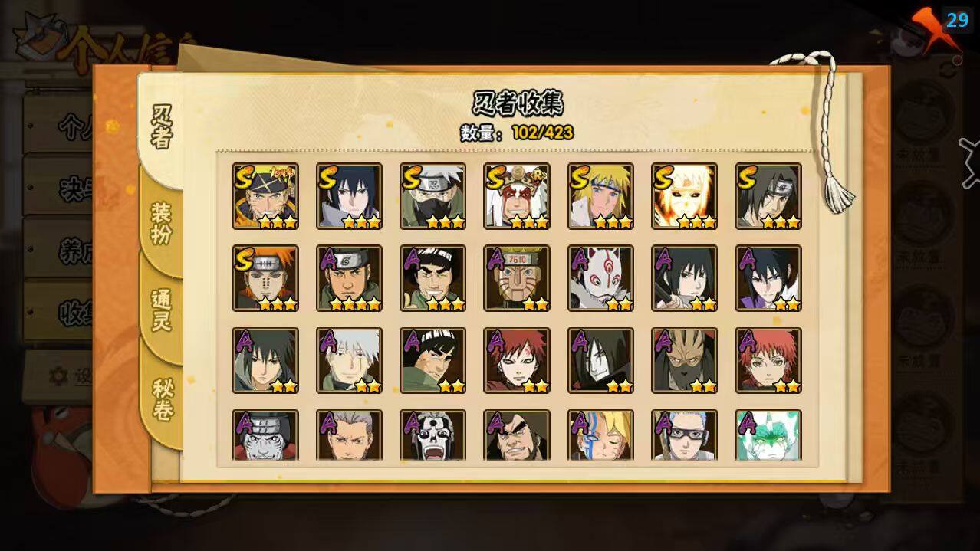Select the glowing golden chakra-mode Naruto S-rank
This screenshot has width=980, height=551.
[x=685, y=196]
